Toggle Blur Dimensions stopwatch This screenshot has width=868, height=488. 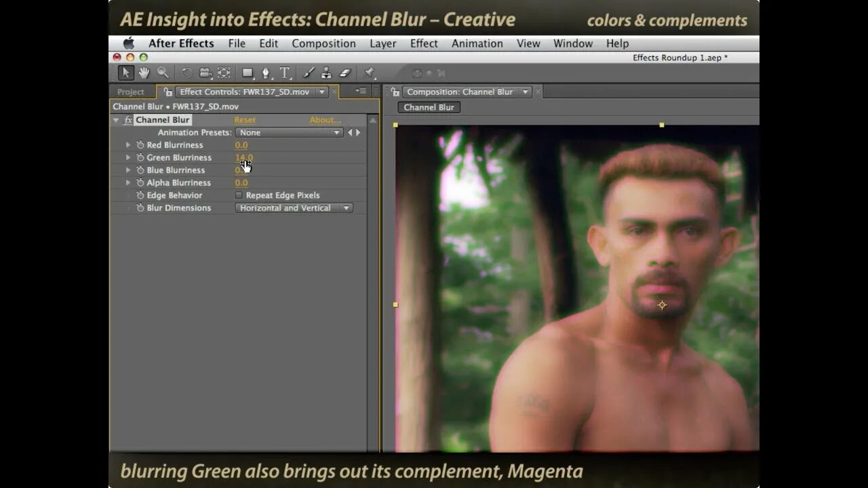tap(140, 208)
